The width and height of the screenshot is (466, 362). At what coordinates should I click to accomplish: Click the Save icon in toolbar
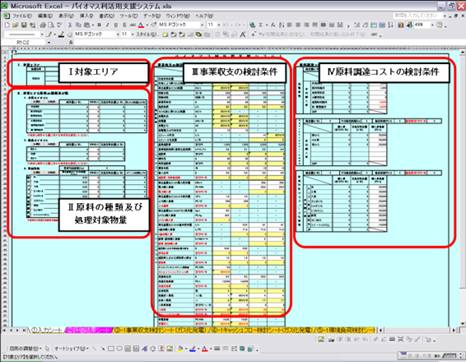pyautogui.click(x=24, y=25)
